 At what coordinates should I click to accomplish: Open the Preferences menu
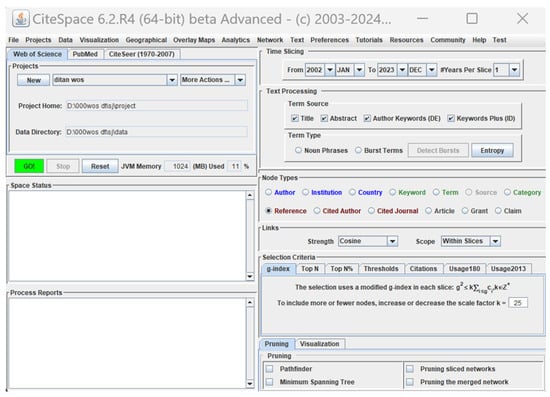[329, 40]
